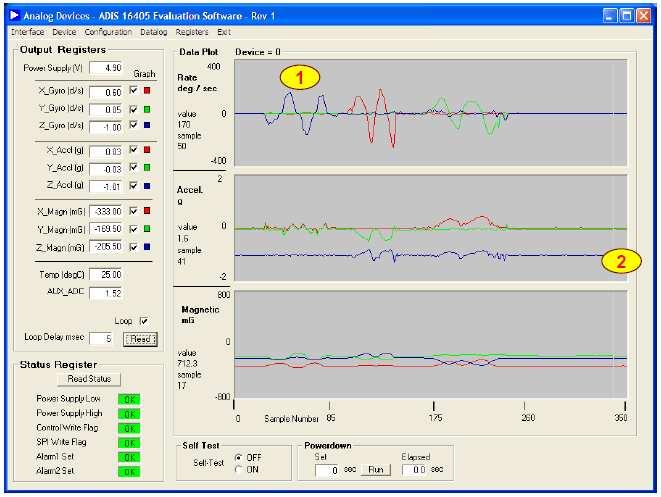Image resolution: width=661 pixels, height=497 pixels.
Task: Click the green Y_Accl color swatch
Action: 147,167
